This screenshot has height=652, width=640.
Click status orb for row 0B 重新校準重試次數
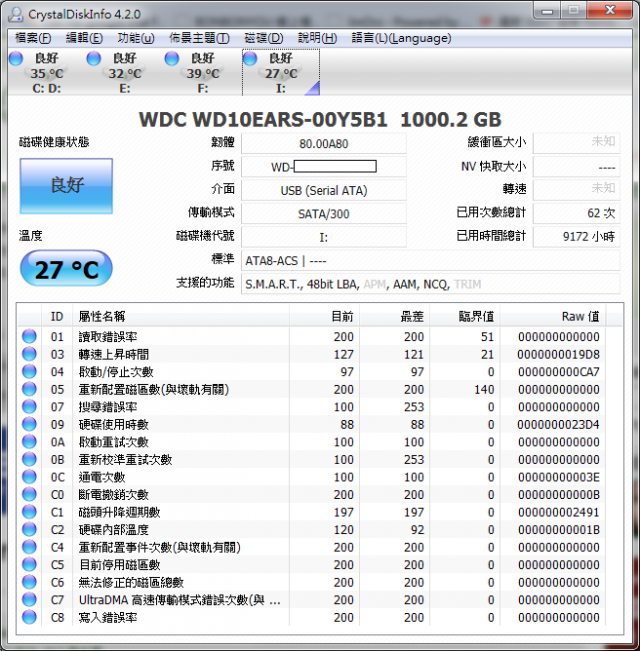pyautogui.click(x=29, y=459)
